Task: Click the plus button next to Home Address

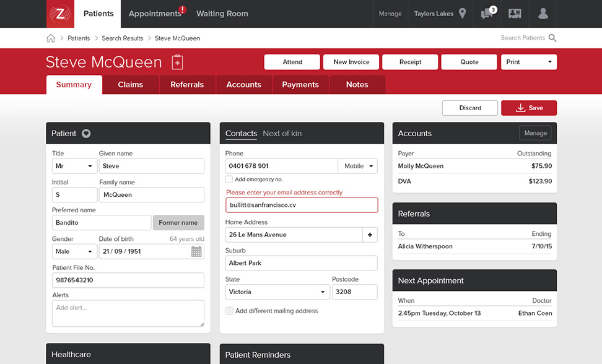Action: click(370, 235)
